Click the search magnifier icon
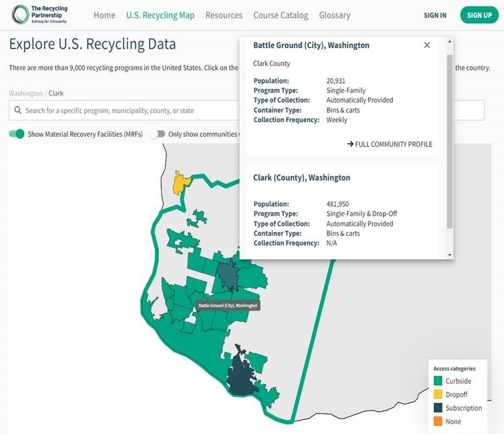The height and width of the screenshot is (434, 504). click(18, 111)
